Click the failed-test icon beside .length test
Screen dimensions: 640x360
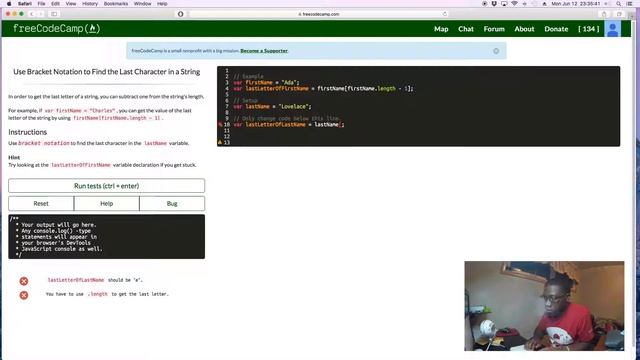pyautogui.click(x=24, y=295)
